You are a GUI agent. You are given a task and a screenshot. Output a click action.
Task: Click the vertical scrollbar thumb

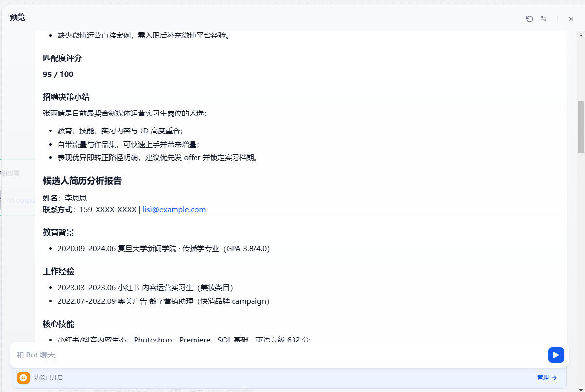pyautogui.click(x=581, y=127)
